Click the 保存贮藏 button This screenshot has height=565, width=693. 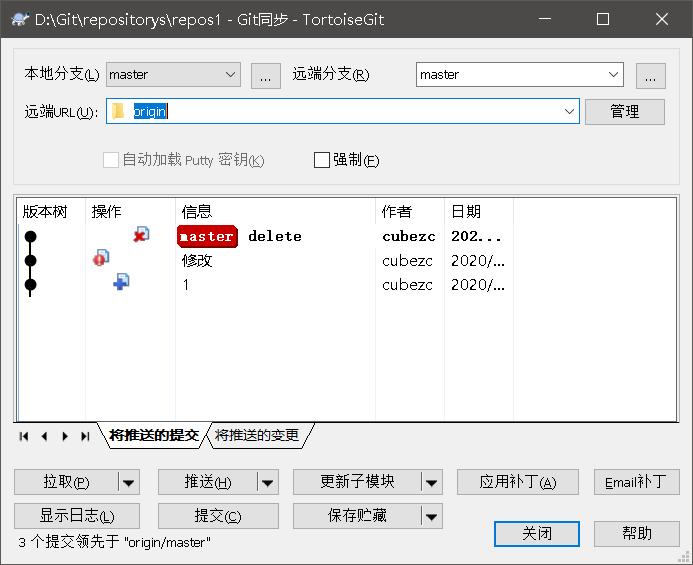coord(357,516)
